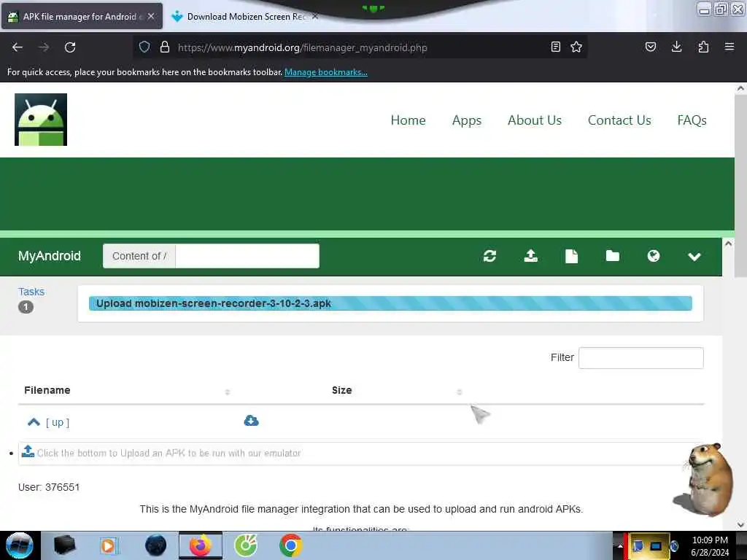The height and width of the screenshot is (560, 747).
Task: Sort the list by Size column
Action: tap(341, 390)
